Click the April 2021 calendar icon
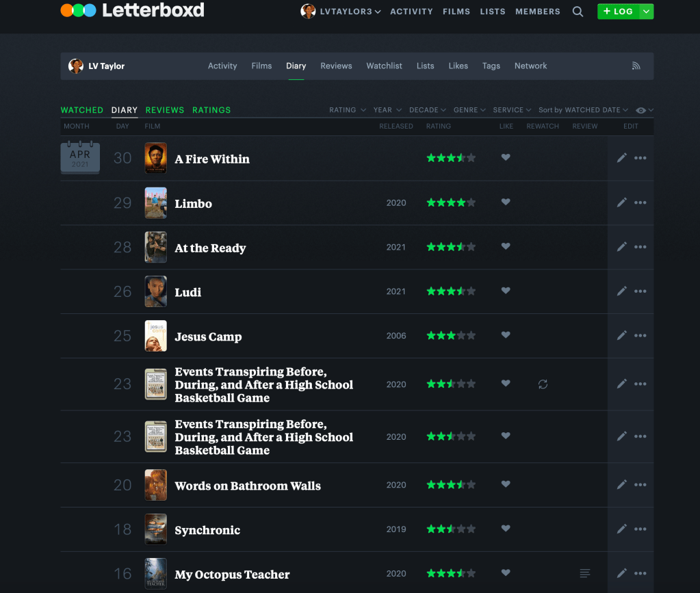This screenshot has width=700, height=593. (x=80, y=158)
